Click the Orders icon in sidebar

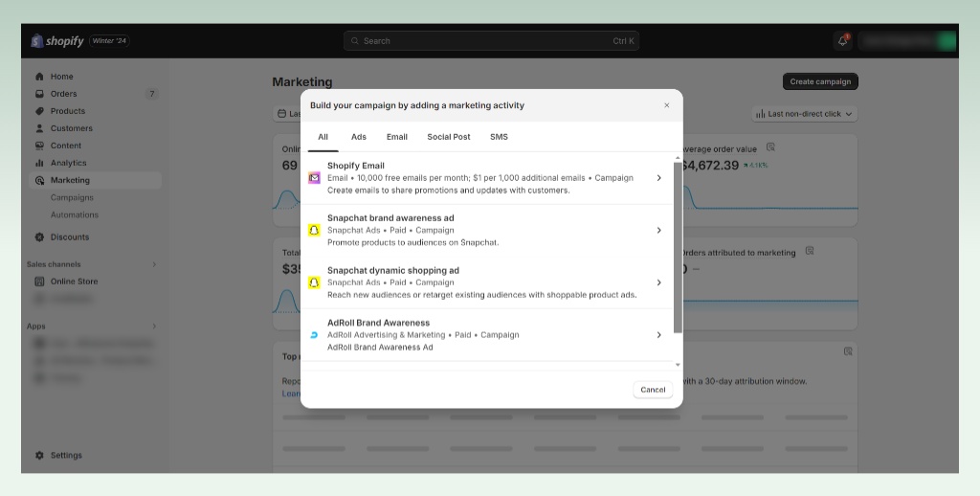pos(39,94)
